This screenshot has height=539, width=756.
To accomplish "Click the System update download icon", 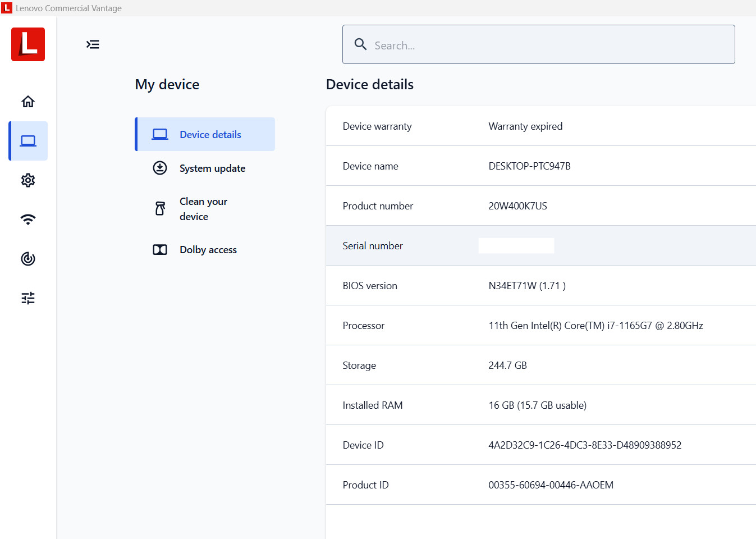I will coord(160,168).
